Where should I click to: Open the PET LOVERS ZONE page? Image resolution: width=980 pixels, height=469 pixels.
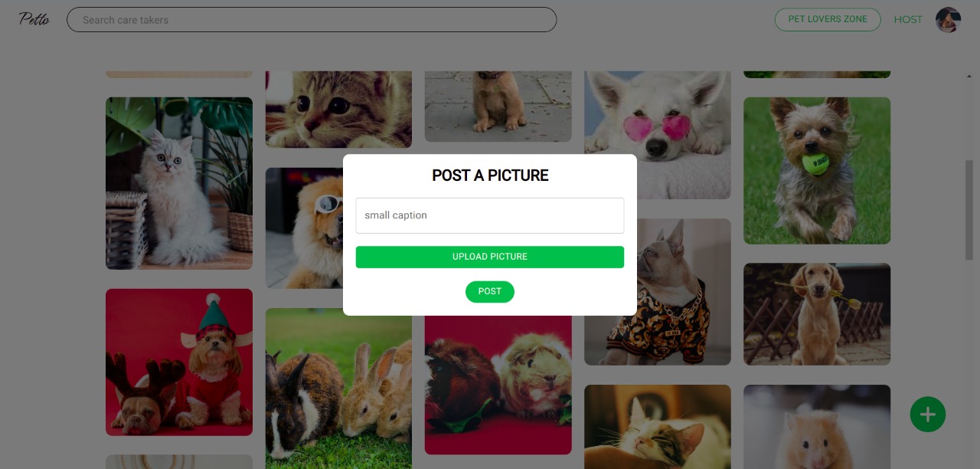[x=828, y=19]
